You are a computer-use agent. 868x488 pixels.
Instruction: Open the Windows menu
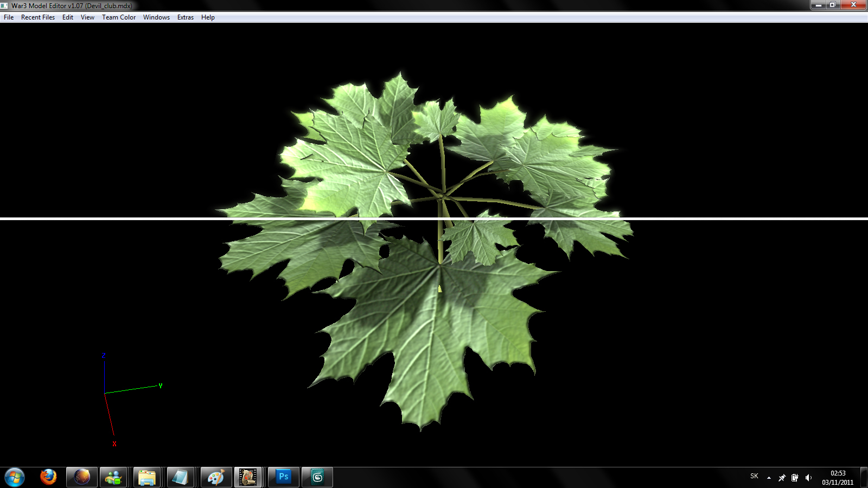156,17
